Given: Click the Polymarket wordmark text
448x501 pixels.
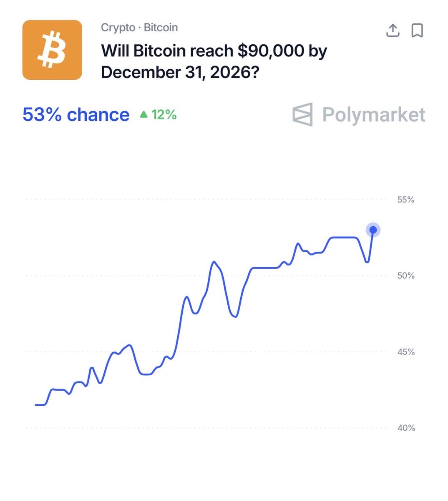Looking at the screenshot, I should 373,115.
